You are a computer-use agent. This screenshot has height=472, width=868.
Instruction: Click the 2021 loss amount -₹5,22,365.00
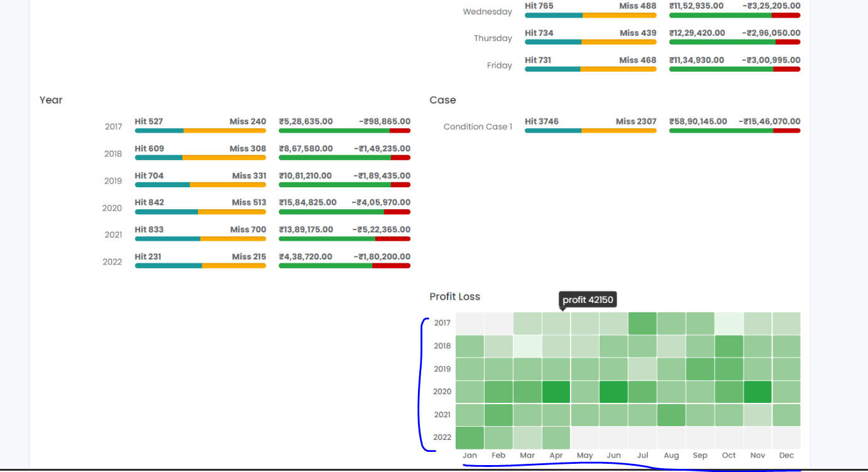tap(382, 229)
